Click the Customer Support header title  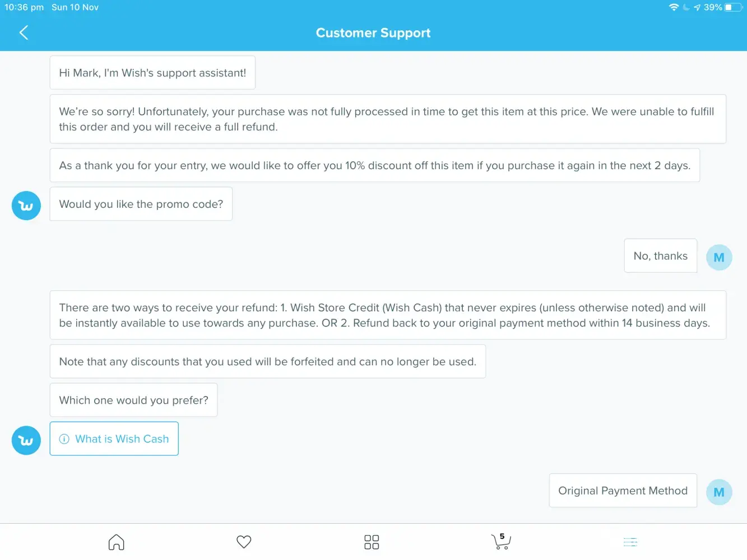pos(373,33)
